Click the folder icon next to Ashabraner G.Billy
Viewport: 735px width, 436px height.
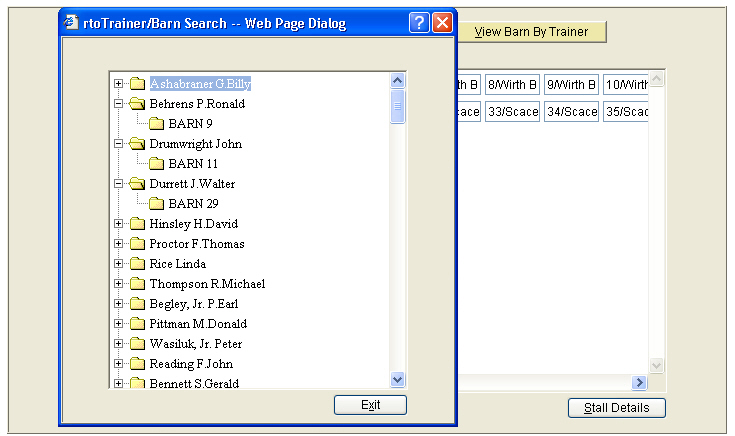[x=137, y=84]
